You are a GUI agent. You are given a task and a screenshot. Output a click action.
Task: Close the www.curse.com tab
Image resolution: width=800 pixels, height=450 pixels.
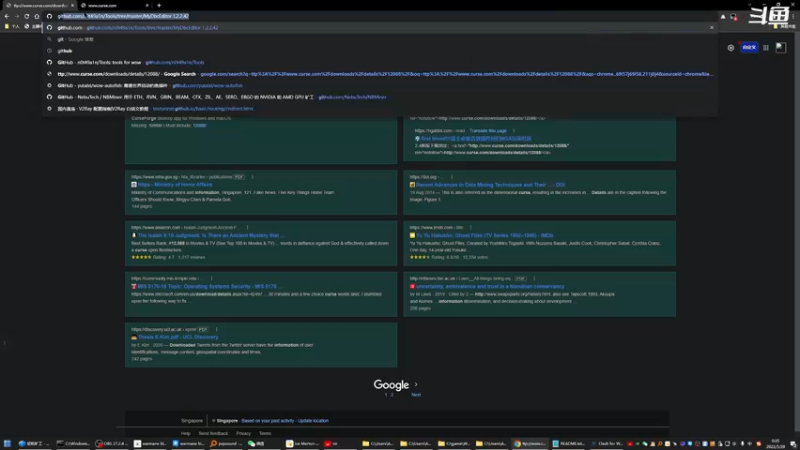click(x=147, y=5)
